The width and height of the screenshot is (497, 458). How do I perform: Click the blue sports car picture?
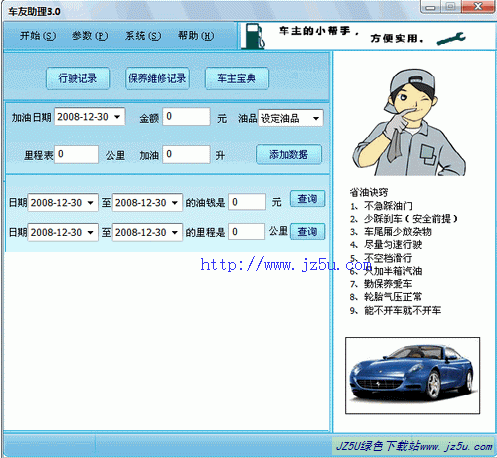[413, 375]
